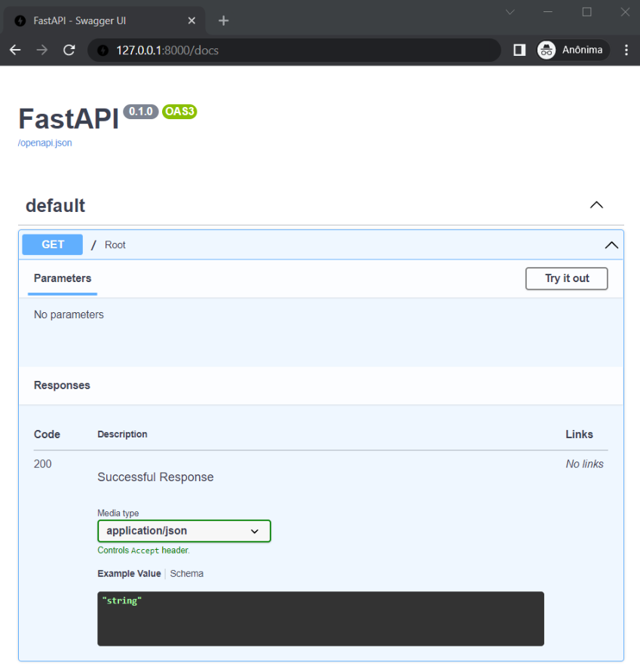Click the side panel icon near the address bar

519,50
